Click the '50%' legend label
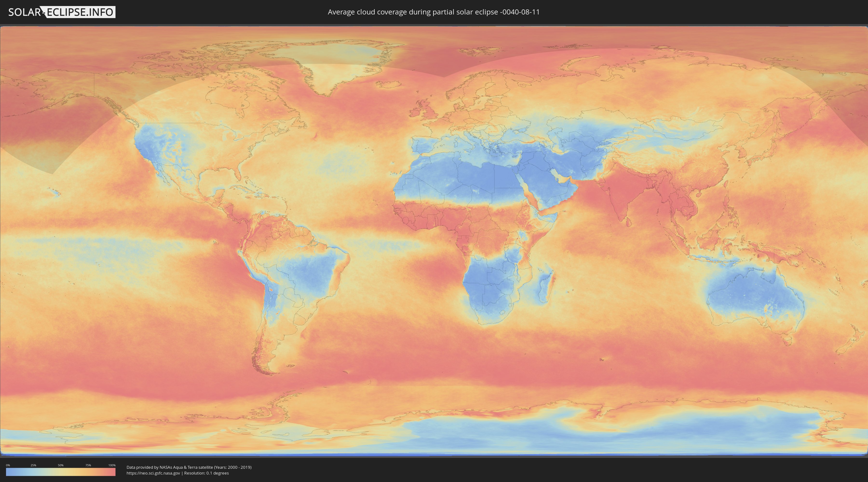The width and height of the screenshot is (868, 482). (x=61, y=465)
